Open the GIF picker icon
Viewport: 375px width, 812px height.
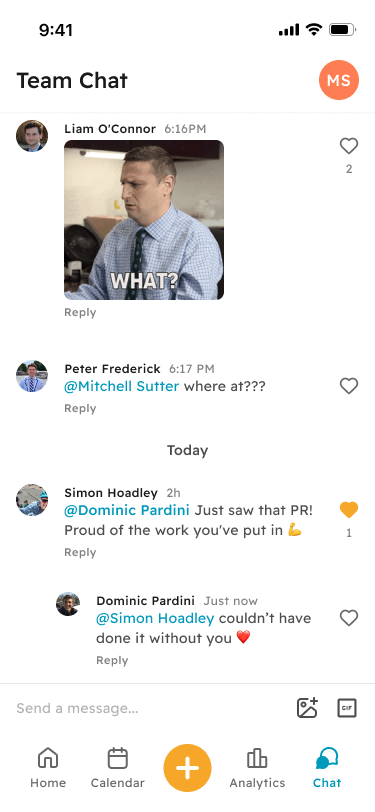pos(347,708)
